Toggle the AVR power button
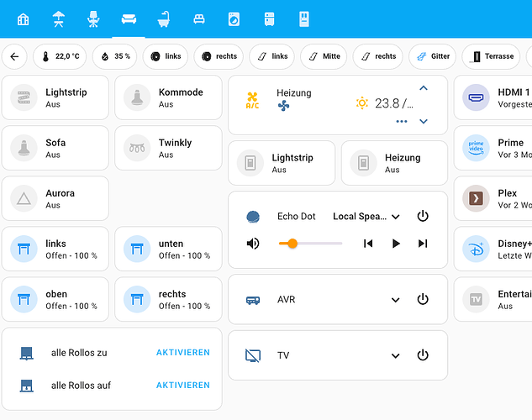532x420 pixels. pyautogui.click(x=423, y=300)
